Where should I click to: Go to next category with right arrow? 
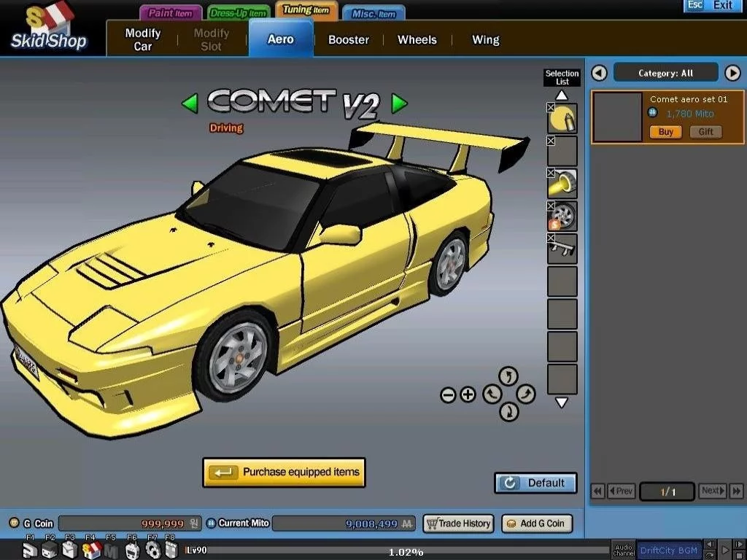click(732, 73)
